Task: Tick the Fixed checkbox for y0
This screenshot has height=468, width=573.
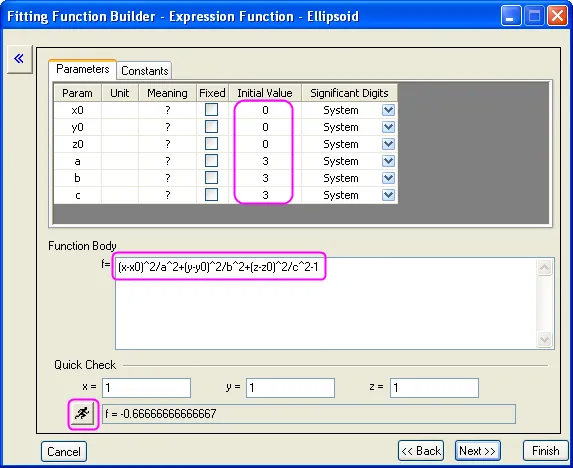Action: (x=212, y=127)
